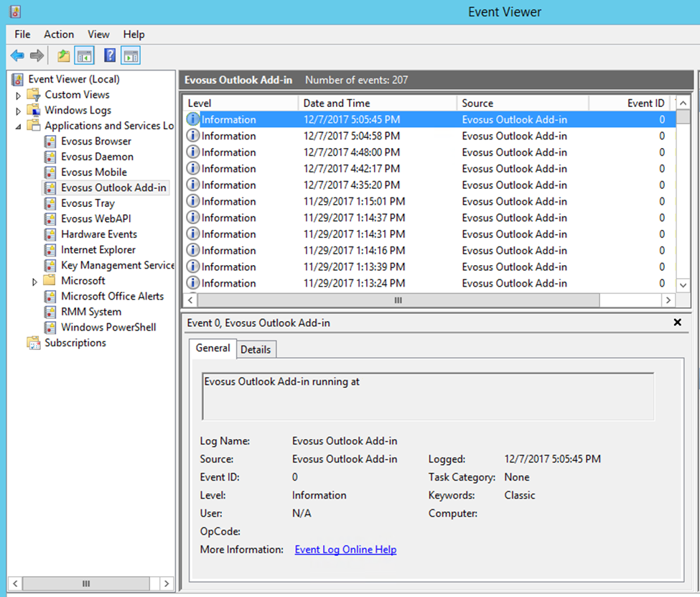This screenshot has height=597, width=700.
Task: Open Help via the question-mark toolbar icon
Action: [x=110, y=55]
